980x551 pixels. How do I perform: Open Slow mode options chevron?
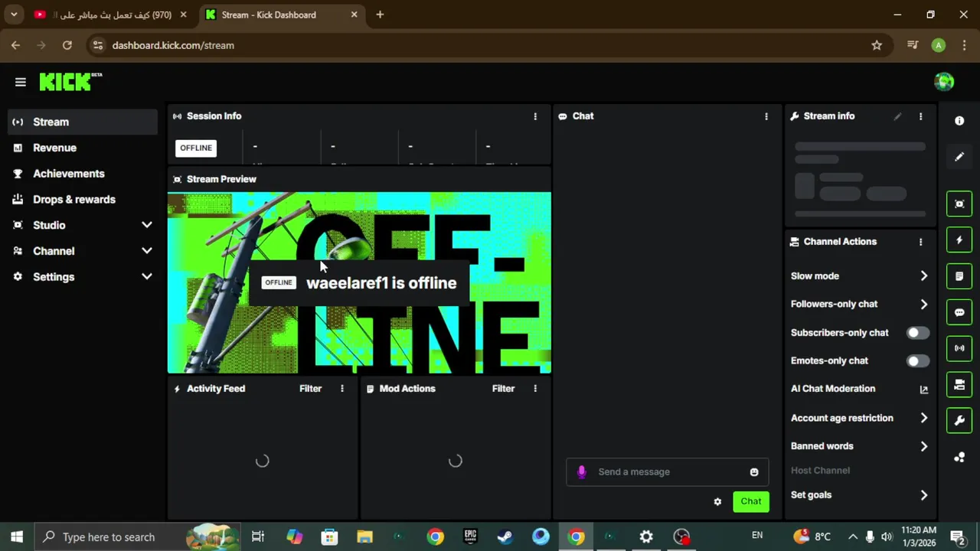(924, 276)
